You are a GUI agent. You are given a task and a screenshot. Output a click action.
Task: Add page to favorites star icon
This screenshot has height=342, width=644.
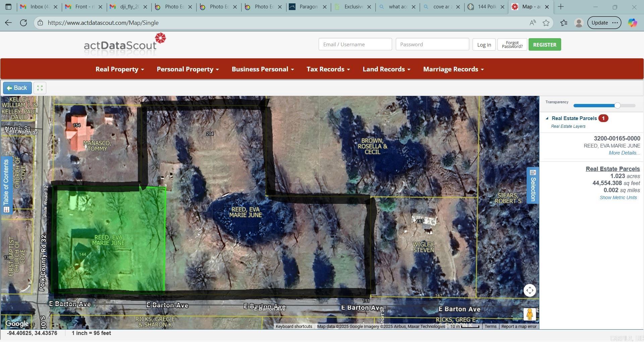coord(546,23)
